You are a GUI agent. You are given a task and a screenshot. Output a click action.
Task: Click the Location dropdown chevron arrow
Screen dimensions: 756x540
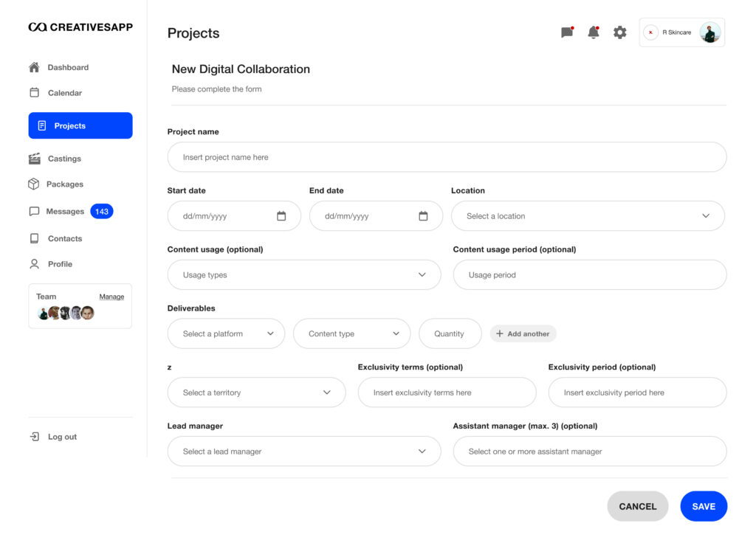pos(706,216)
